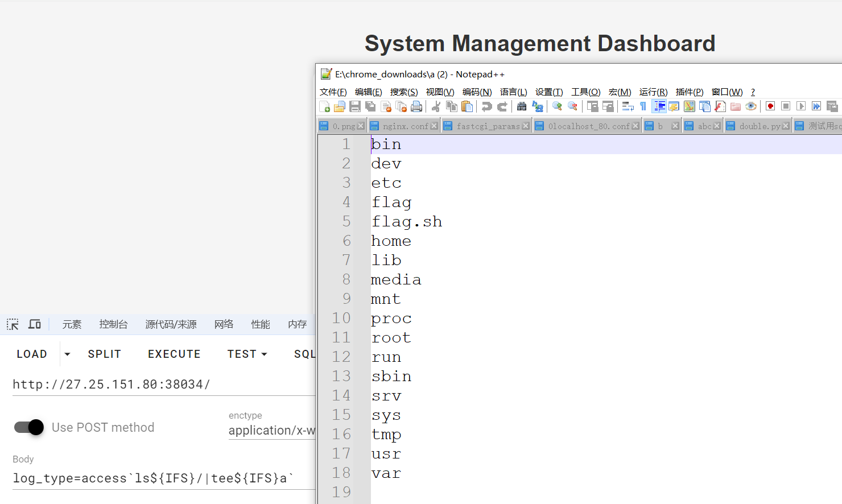Screen dimensions: 842x504
Task: Open the 搜索(S) menu in Notepad++
Action: [x=403, y=92]
